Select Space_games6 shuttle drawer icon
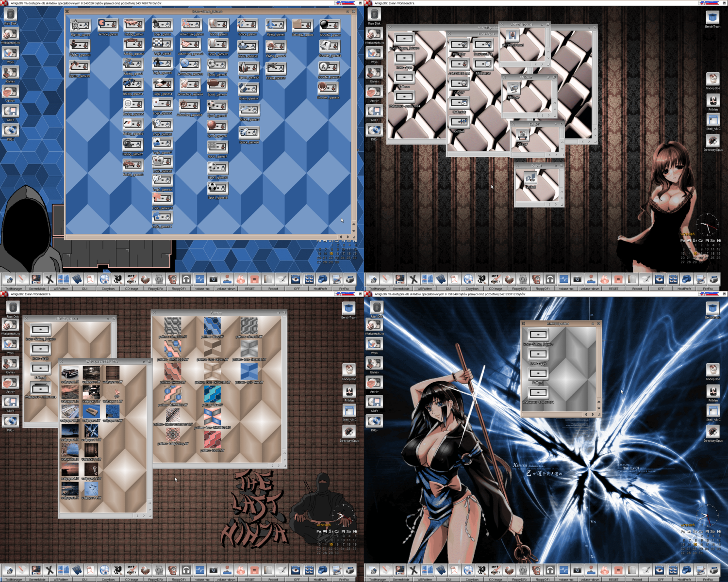This screenshot has width=728, height=582. coord(249,133)
